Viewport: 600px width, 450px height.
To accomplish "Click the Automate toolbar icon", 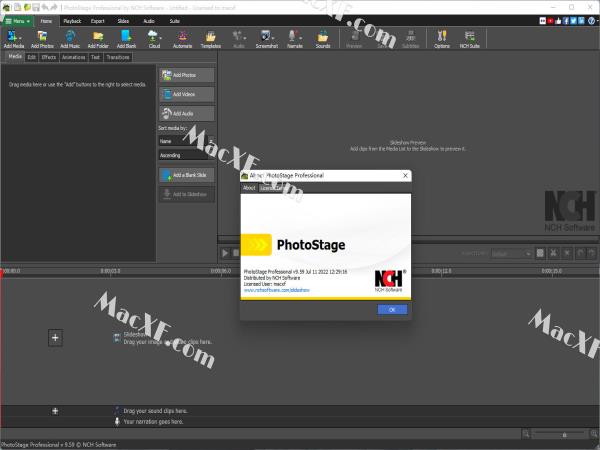I will click(183, 39).
